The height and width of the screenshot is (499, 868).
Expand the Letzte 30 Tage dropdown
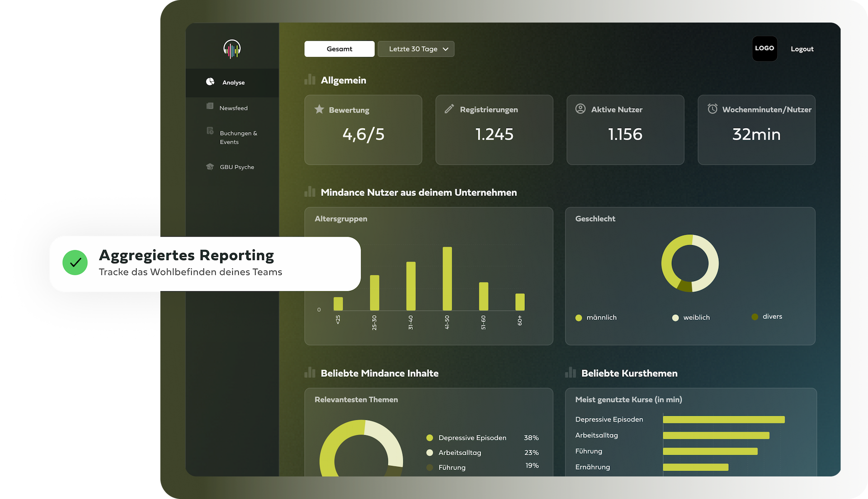[416, 49]
